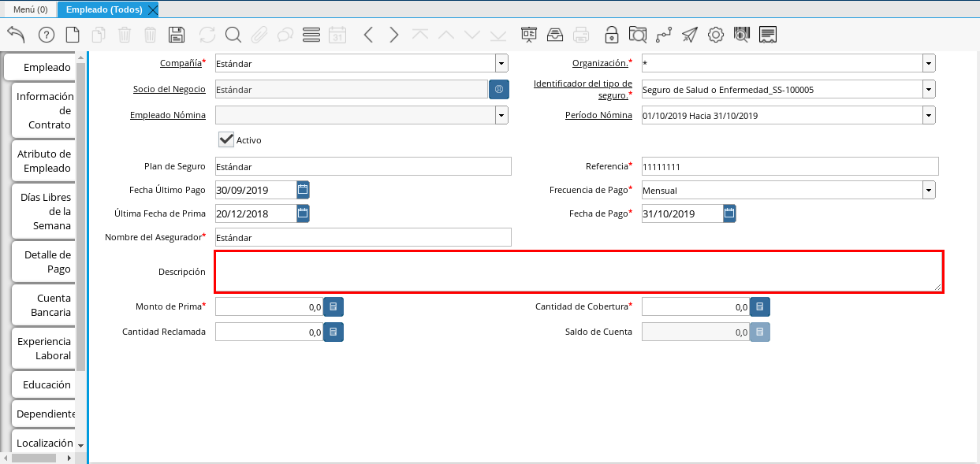Click into the Descripción text area

[x=579, y=272]
